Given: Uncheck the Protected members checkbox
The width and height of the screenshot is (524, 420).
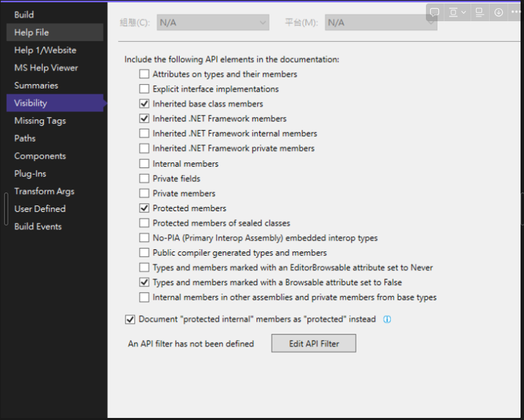Looking at the screenshot, I should (144, 208).
